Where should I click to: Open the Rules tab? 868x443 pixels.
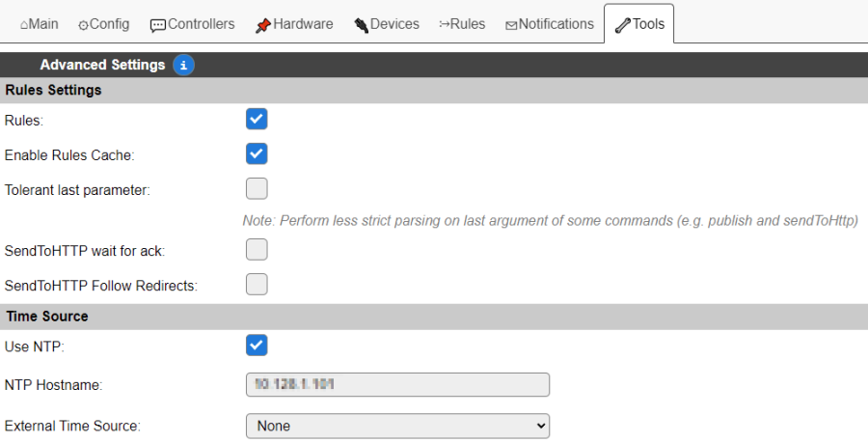pyautogui.click(x=462, y=24)
